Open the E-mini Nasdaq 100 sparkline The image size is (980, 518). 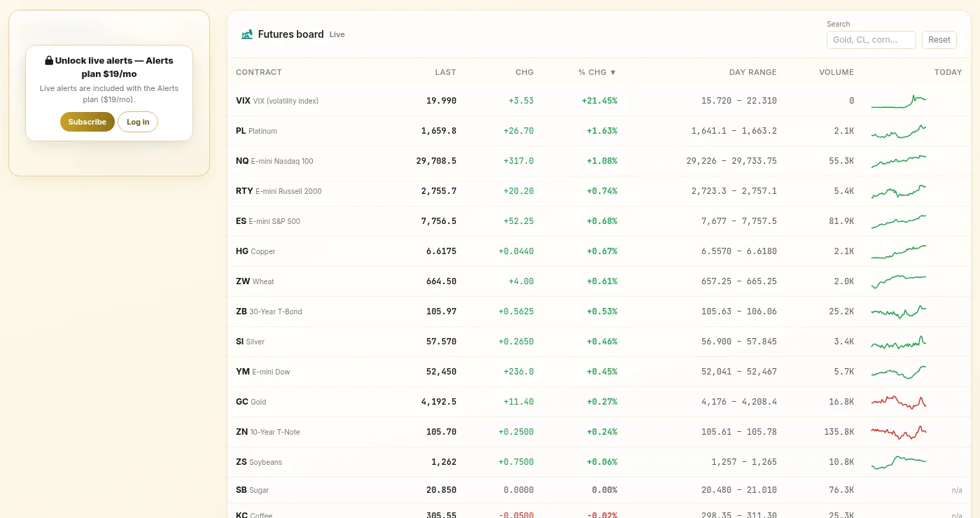899,162
